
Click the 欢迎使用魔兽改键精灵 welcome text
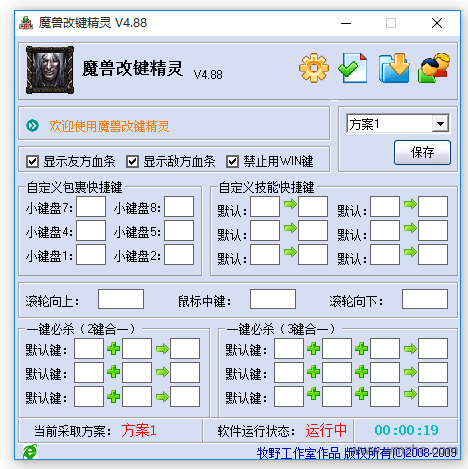click(109, 126)
